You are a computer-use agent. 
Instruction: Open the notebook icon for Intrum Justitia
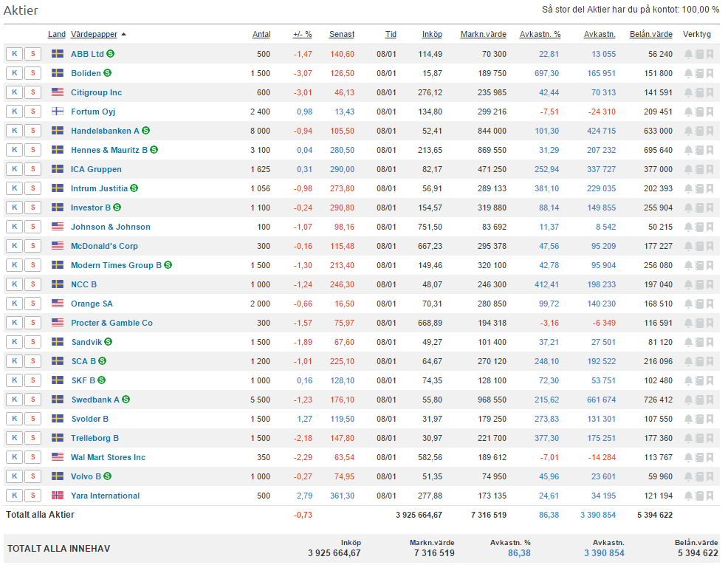(699, 188)
